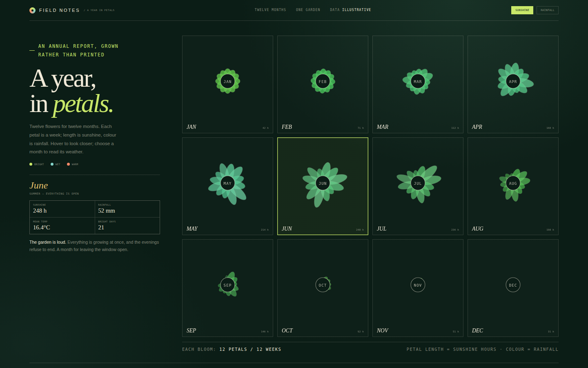Open the MAR flower bloom
The width and height of the screenshot is (588, 368).
tap(418, 81)
